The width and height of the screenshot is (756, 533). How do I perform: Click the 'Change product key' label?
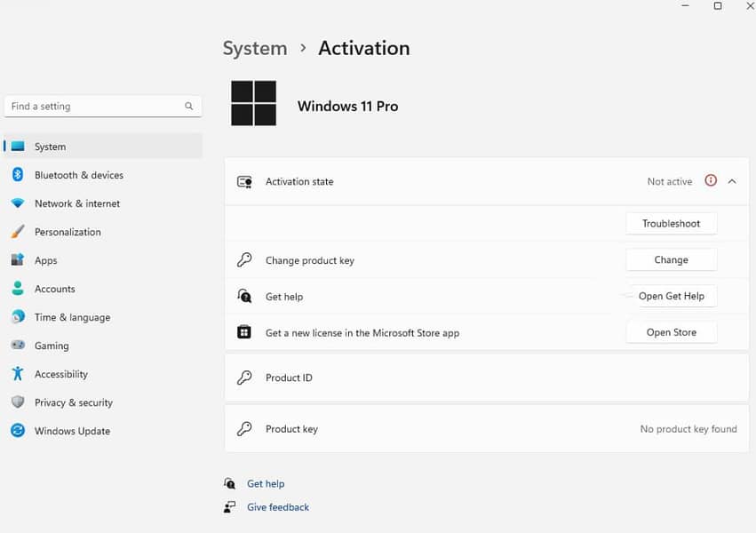point(309,260)
